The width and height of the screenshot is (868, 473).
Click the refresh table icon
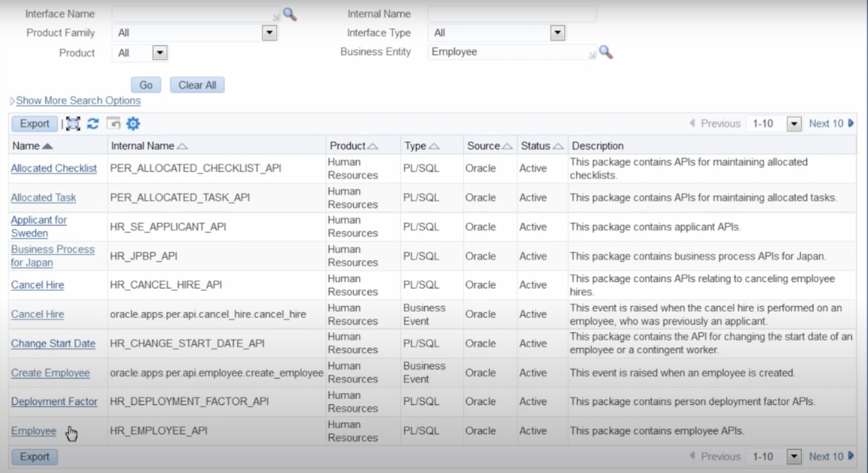click(93, 124)
